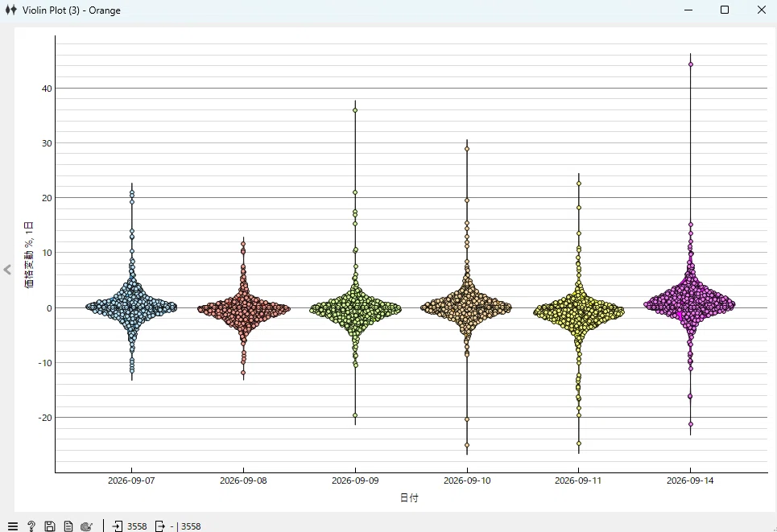Screen dimensions: 777x532
Task: Click the 2026-09-10 axis label
Action: [467, 480]
